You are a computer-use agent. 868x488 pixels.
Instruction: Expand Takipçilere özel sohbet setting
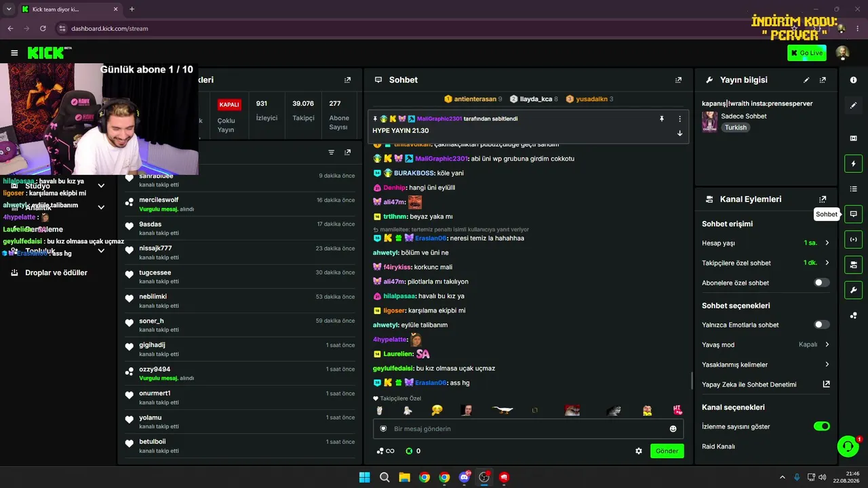[766, 262]
